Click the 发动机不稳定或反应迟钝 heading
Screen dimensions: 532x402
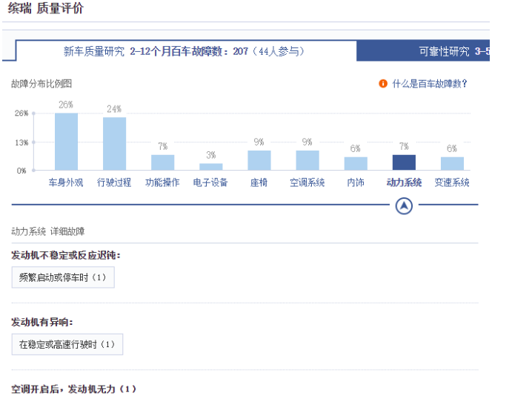(x=65, y=255)
